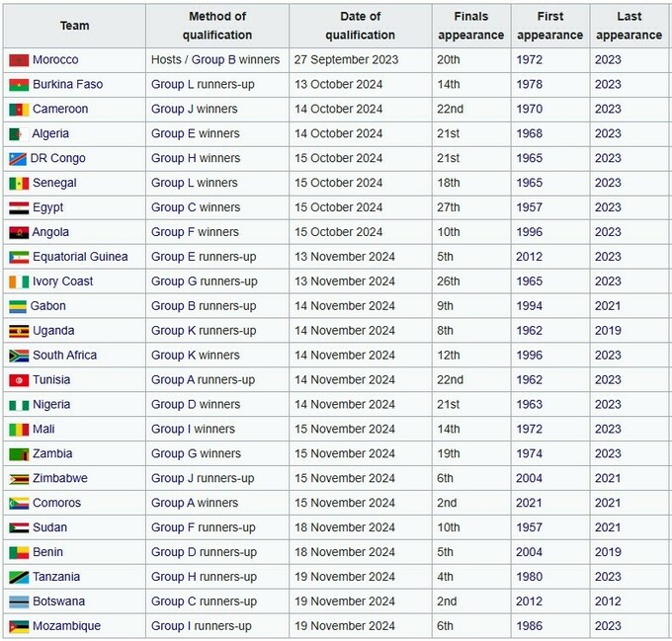Click the Tunisia flag icon
Image resolution: width=672 pixels, height=641 pixels.
18,380
